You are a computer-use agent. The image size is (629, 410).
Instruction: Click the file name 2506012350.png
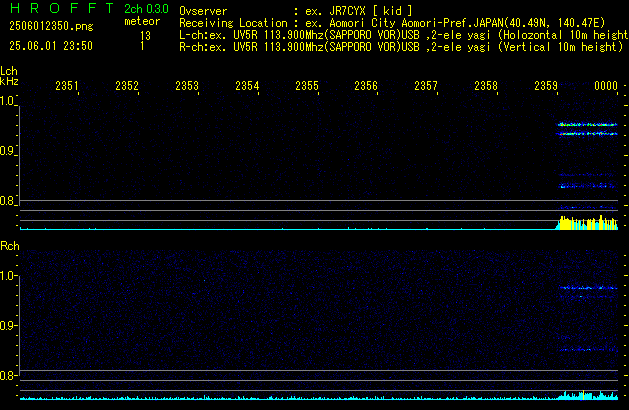tap(51, 26)
